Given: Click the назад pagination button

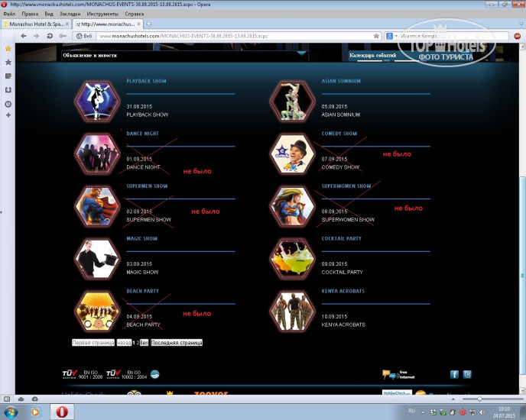Looking at the screenshot, I should pos(124,343).
